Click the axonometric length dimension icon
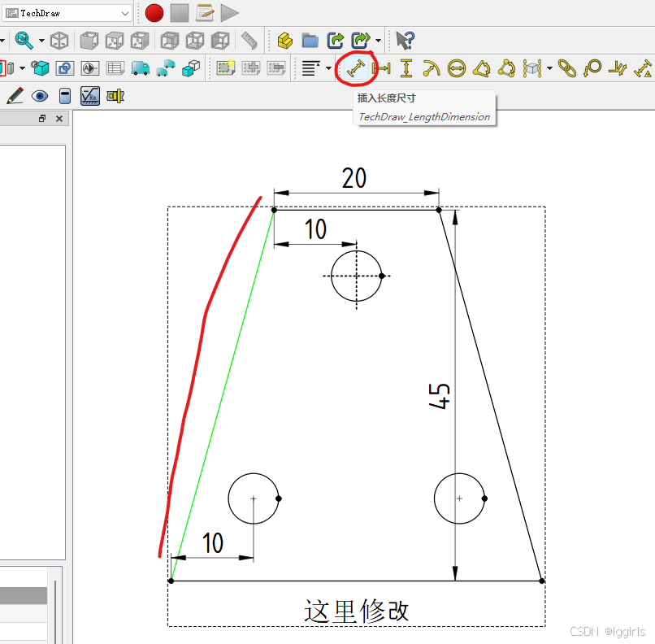Image resolution: width=655 pixels, height=644 pixels. [x=618, y=68]
